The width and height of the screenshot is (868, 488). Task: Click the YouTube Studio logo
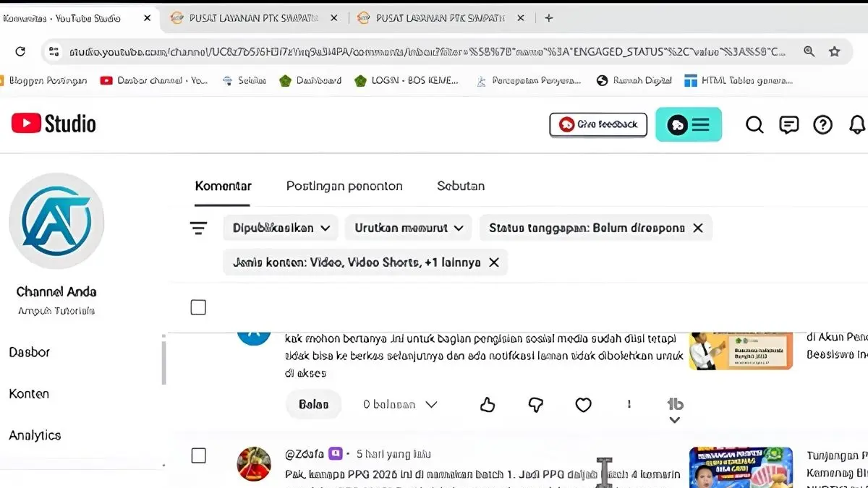click(54, 124)
